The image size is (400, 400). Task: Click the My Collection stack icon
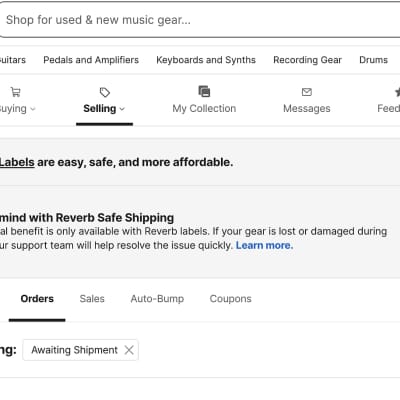(204, 91)
